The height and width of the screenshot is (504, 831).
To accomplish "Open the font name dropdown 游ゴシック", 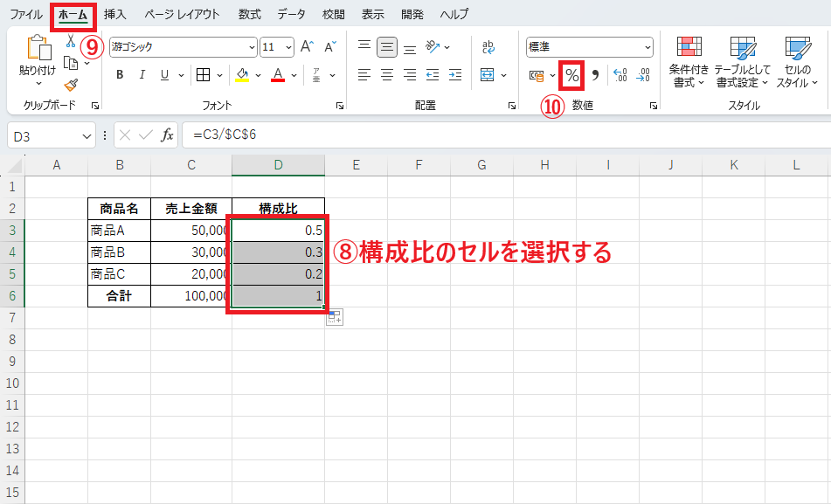I will 253,47.
